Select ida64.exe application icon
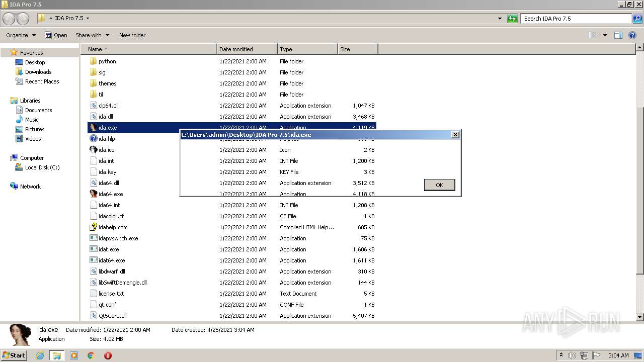This screenshot has width=644, height=362. point(93,194)
